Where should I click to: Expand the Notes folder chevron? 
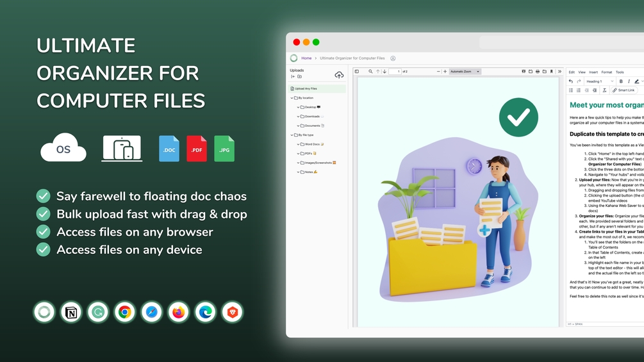(x=298, y=172)
